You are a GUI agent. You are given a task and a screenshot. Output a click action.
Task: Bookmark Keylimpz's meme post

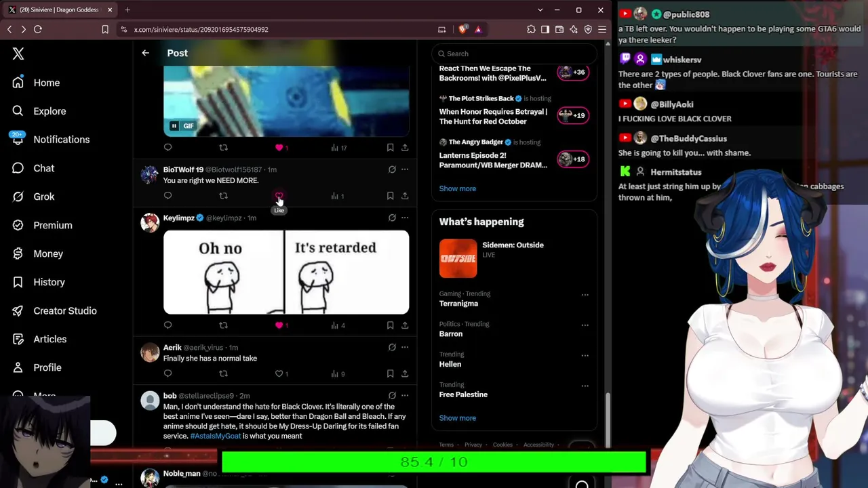tap(390, 325)
